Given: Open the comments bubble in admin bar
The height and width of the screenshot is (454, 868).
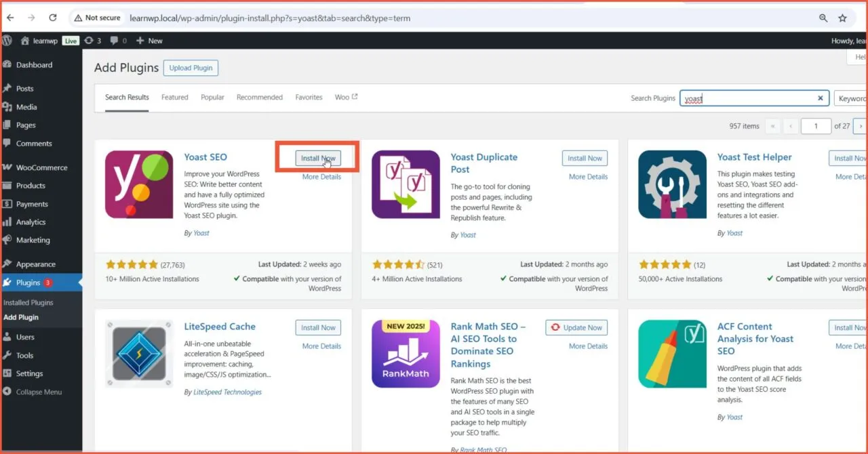Looking at the screenshot, I should (x=118, y=41).
